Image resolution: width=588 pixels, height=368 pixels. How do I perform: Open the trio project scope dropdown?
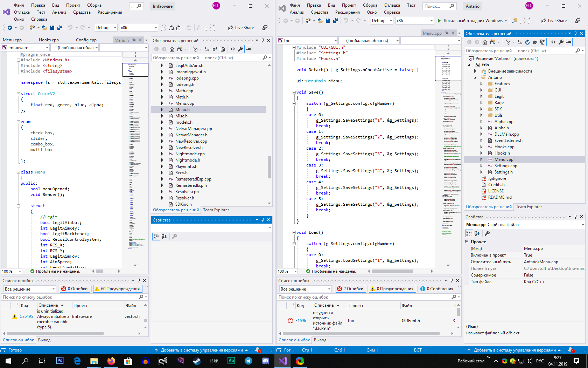pyautogui.click(x=308, y=41)
